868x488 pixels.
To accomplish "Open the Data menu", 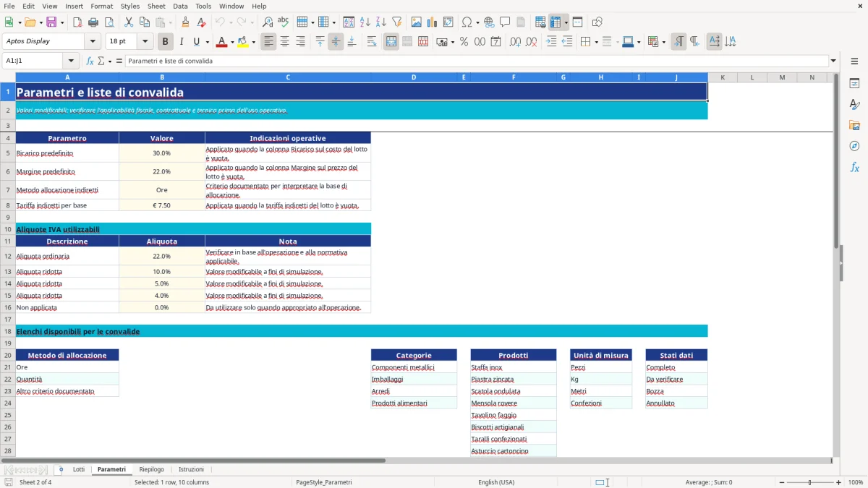I will 180,6.
